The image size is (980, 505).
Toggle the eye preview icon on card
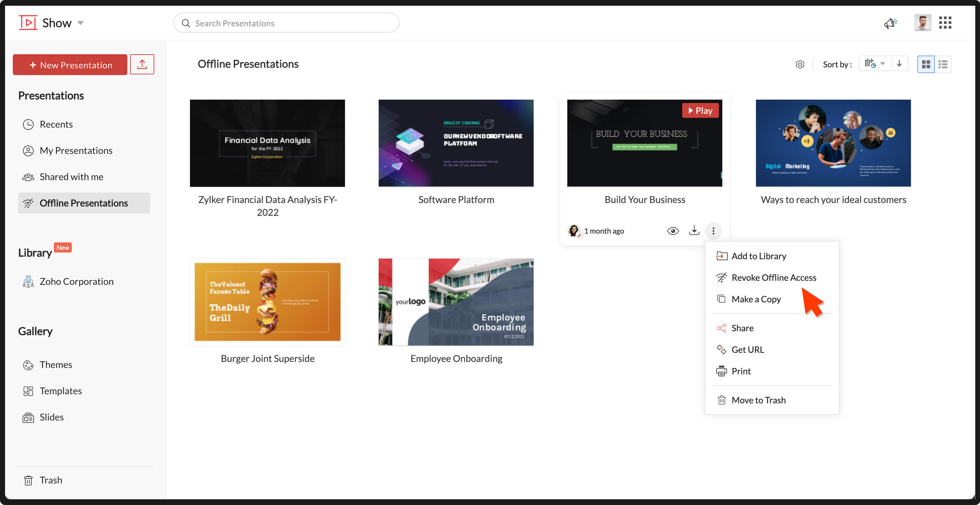673,230
